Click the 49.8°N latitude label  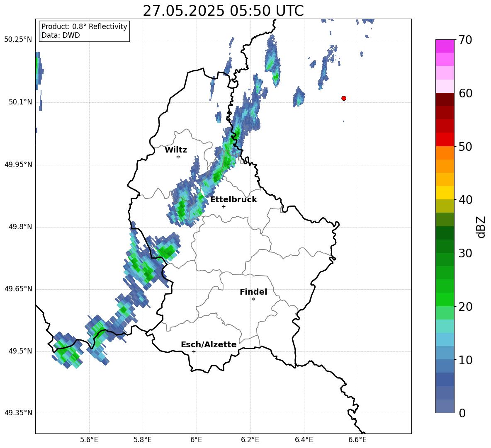coord(21,227)
